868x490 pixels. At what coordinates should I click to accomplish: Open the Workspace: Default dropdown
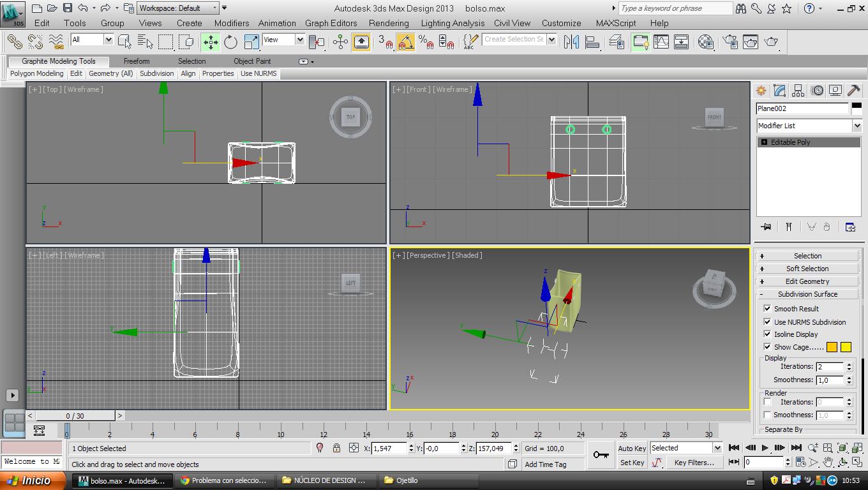coord(178,8)
